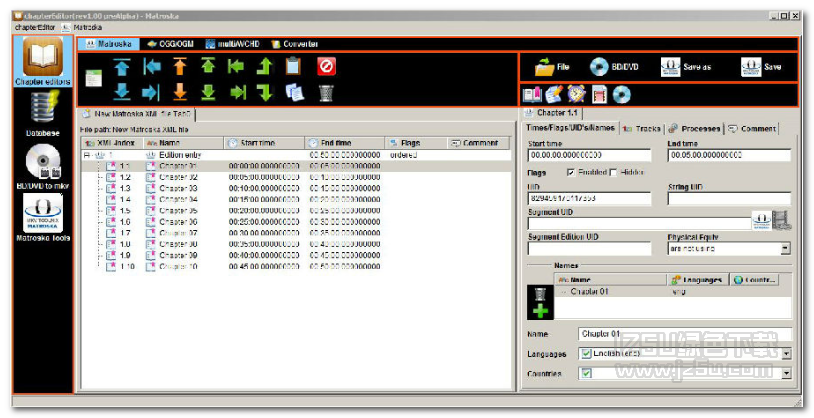Open the Countries dropdown arrow
The image size is (814, 418).
click(786, 373)
